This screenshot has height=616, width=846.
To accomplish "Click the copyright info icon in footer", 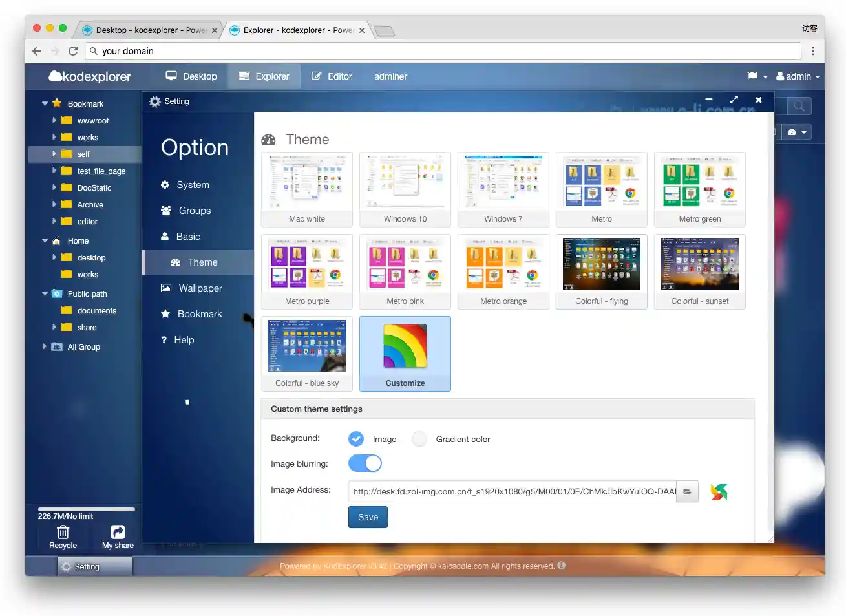I will point(561,566).
